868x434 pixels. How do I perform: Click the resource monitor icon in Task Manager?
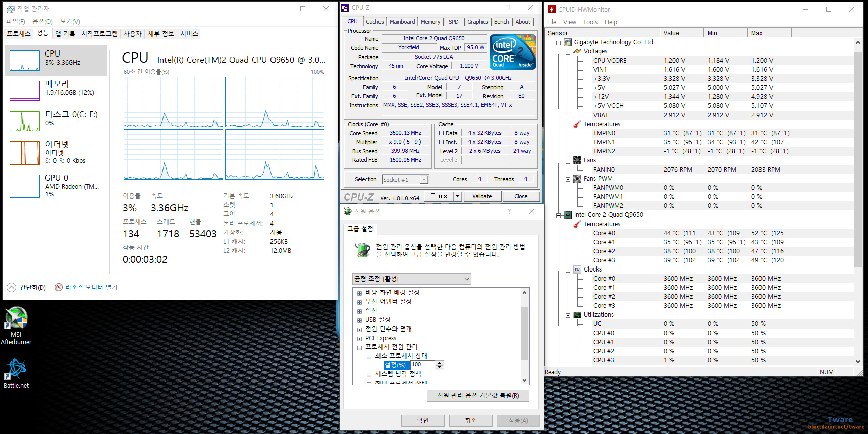[59, 287]
